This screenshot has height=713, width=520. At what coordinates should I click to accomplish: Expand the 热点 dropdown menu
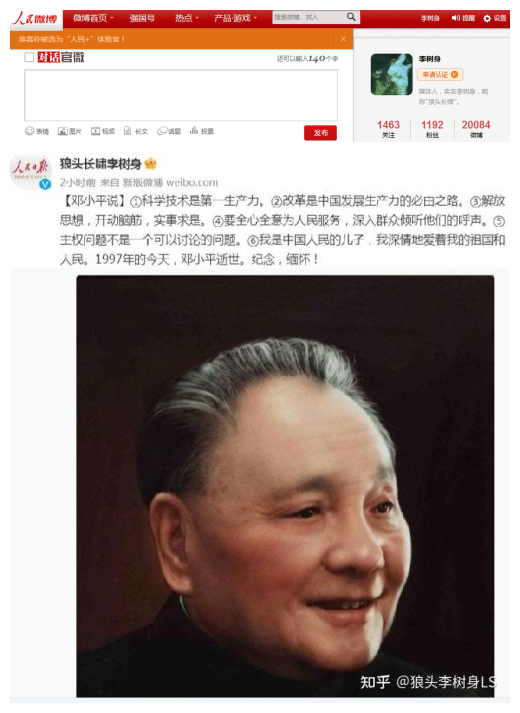click(187, 18)
